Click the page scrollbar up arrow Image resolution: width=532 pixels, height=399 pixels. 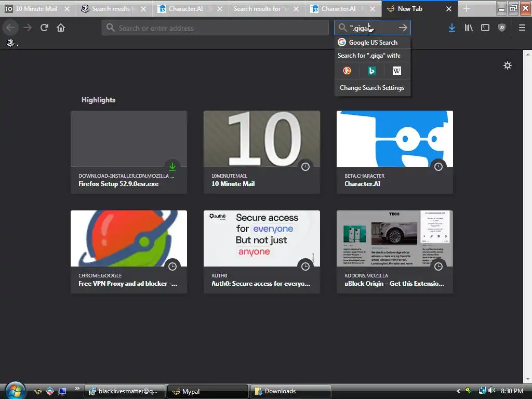528,54
